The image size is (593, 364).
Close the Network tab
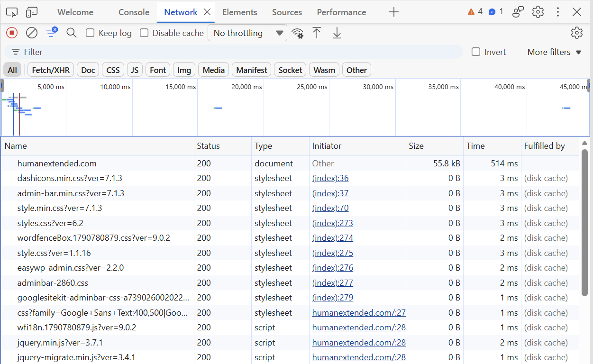pos(207,12)
